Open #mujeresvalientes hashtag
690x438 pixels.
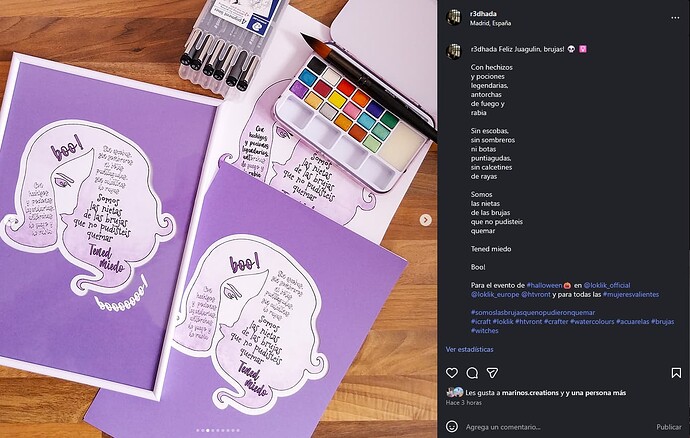(631, 294)
